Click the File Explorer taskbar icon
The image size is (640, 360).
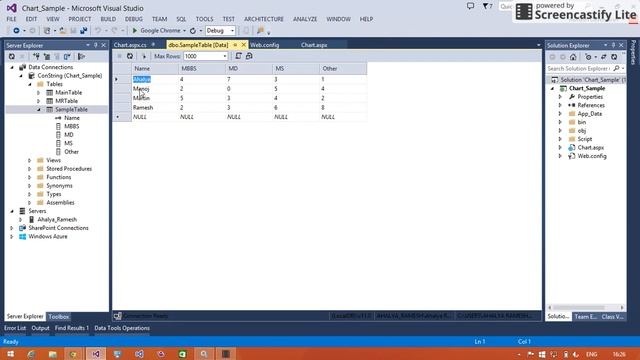(x=53, y=354)
